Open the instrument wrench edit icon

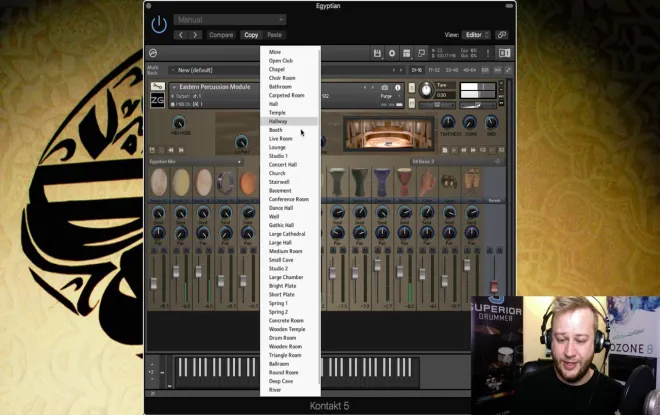pyautogui.click(x=158, y=86)
